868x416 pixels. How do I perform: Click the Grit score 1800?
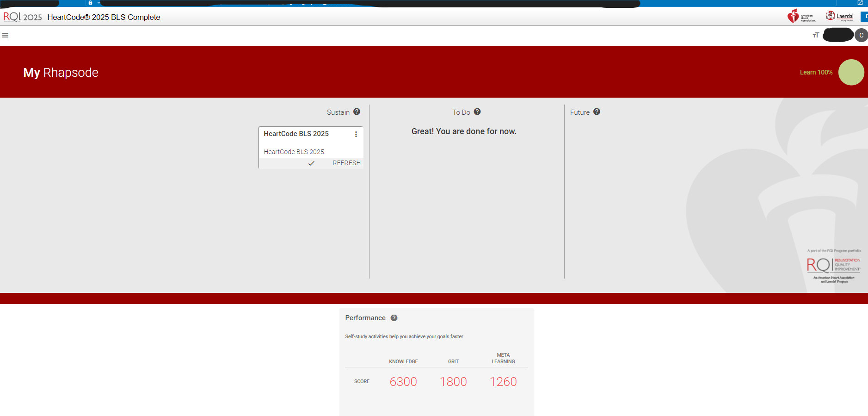point(453,382)
